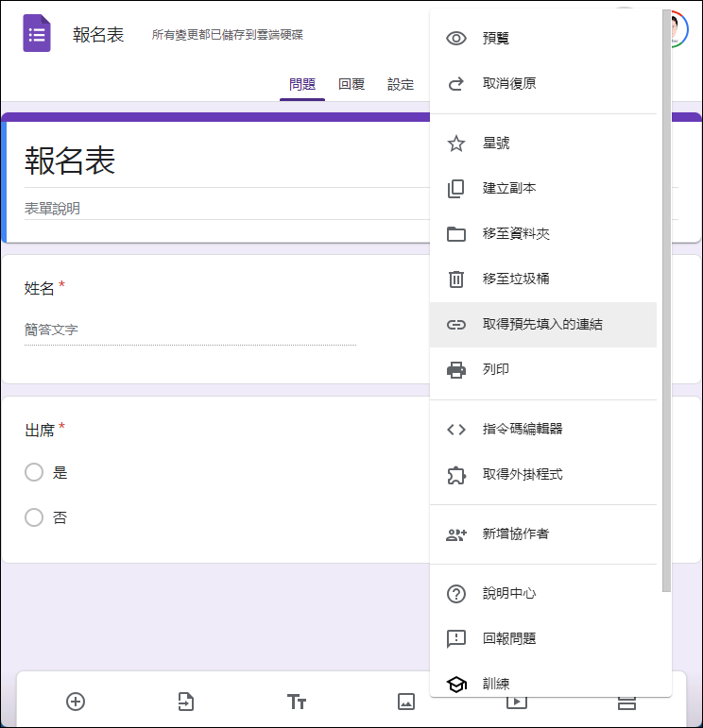703x728 pixels.
Task: Click the add-people icon beside 新增協作者
Action: coord(455,534)
